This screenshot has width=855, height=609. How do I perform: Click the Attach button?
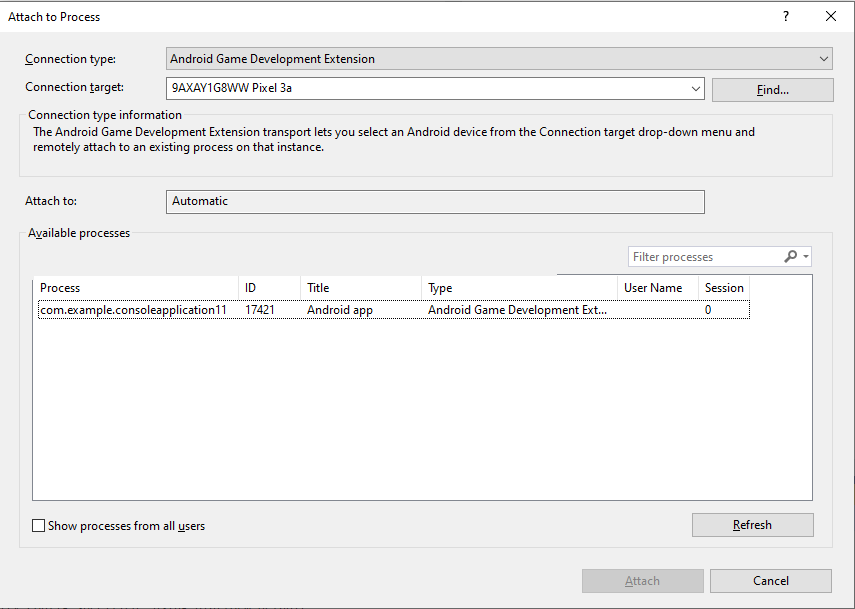point(642,581)
